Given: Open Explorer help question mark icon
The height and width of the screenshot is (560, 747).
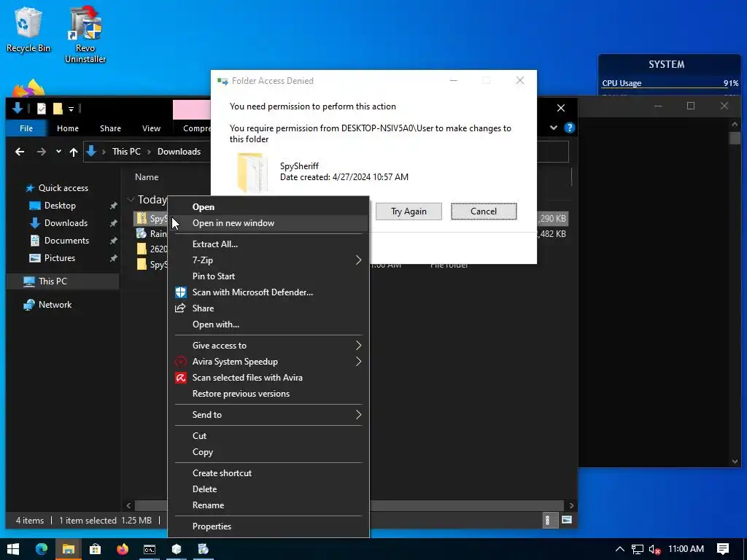Looking at the screenshot, I should pyautogui.click(x=569, y=128).
